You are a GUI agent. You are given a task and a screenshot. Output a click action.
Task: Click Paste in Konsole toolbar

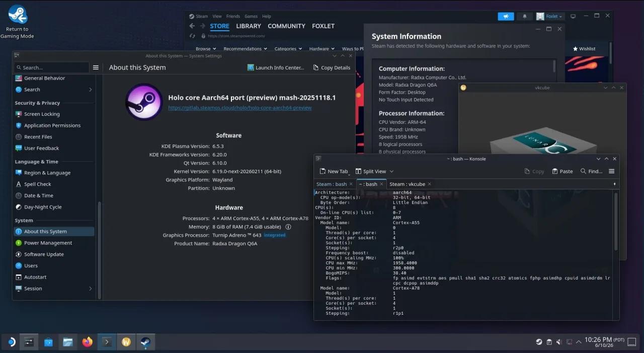pyautogui.click(x=562, y=171)
